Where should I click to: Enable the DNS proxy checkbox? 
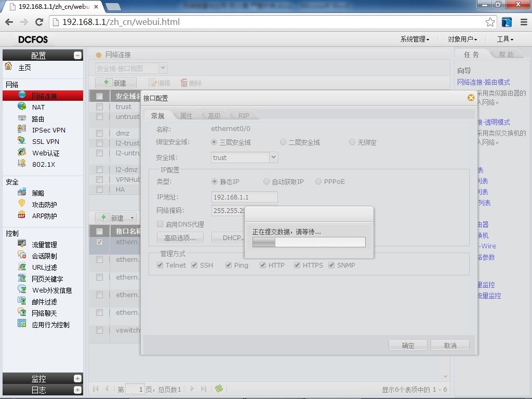pos(160,224)
